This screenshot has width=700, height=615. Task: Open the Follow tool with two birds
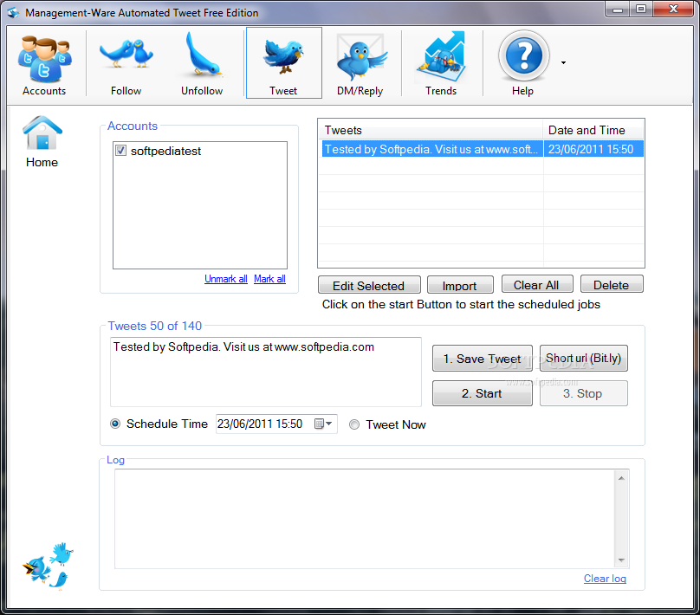point(126,64)
